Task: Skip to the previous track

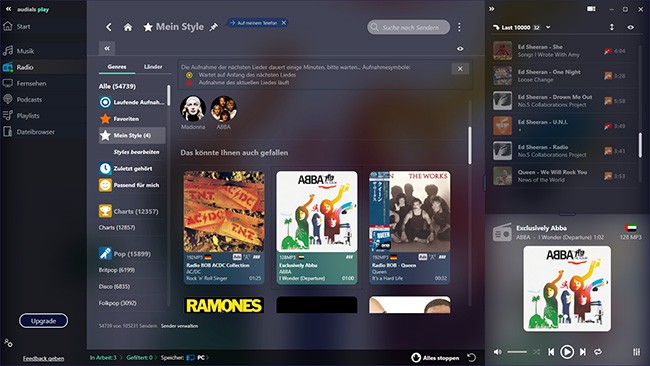Action: (551, 352)
